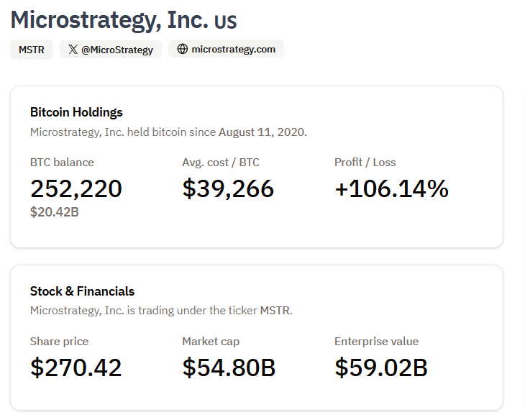
Task: Click the globe icon next to microstrategy.com
Action: click(182, 50)
